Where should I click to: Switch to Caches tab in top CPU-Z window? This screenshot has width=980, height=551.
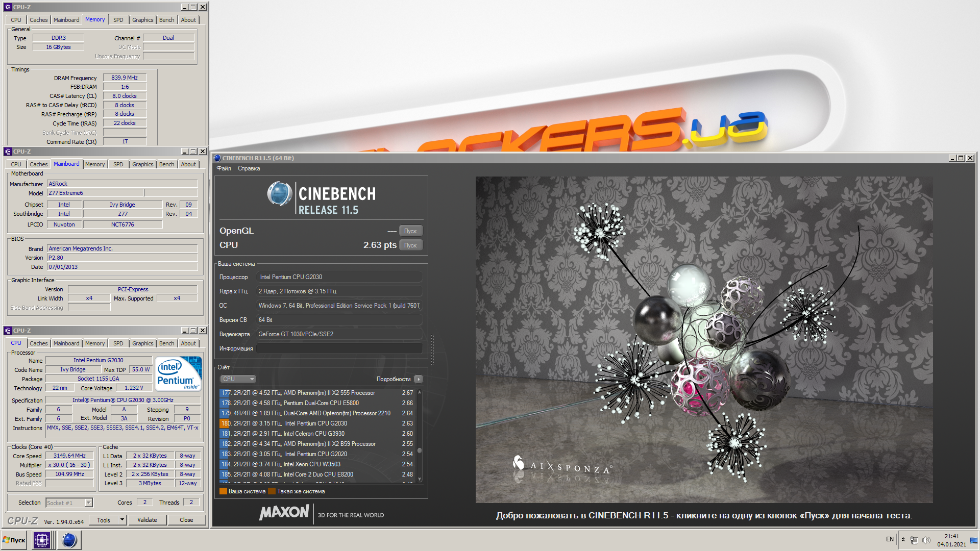pos(38,20)
